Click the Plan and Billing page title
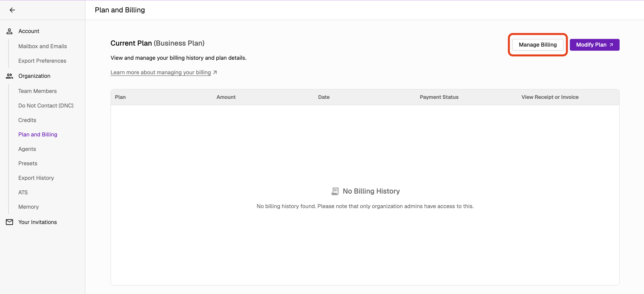The height and width of the screenshot is (294, 644). 120,10
